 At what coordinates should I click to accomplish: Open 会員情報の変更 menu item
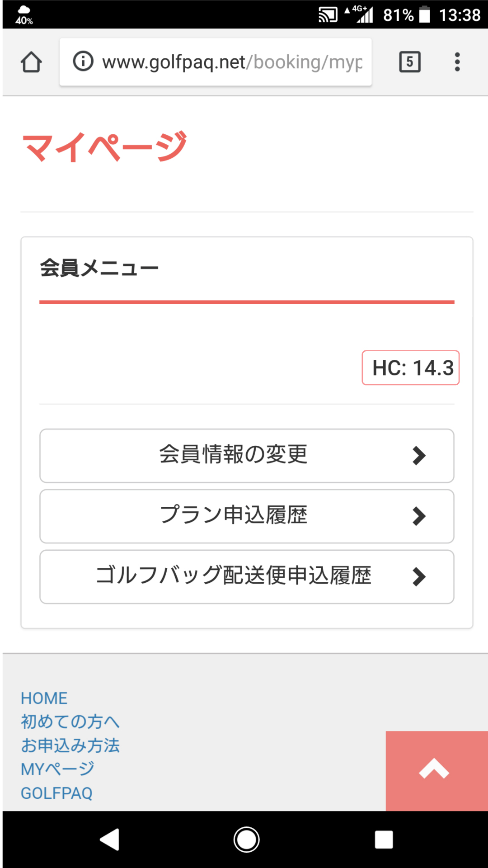click(247, 456)
